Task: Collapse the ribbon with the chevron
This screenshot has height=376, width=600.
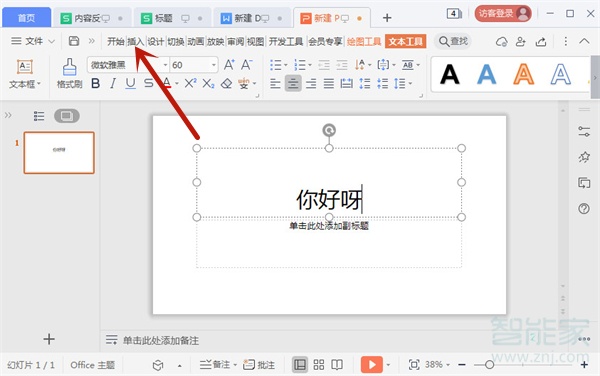Action: [x=584, y=41]
